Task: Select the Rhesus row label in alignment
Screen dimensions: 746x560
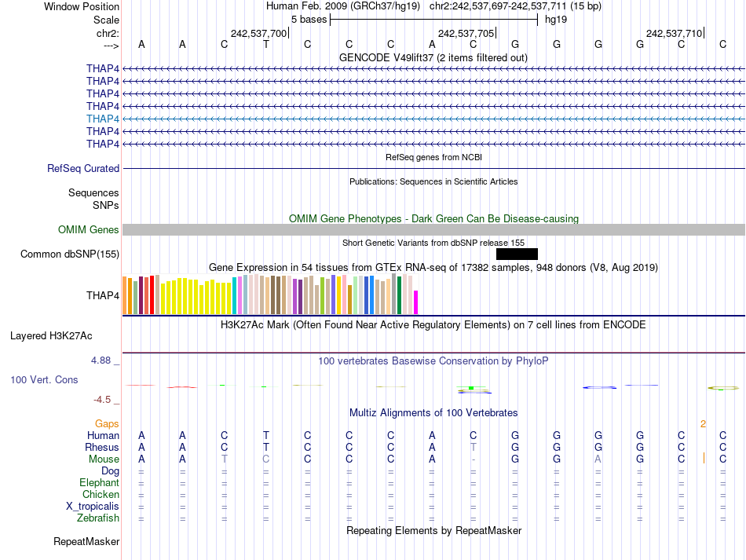Action: point(102,447)
